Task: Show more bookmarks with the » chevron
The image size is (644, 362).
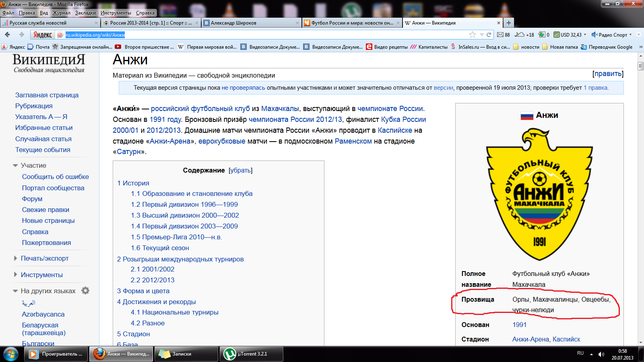Action: [x=641, y=47]
